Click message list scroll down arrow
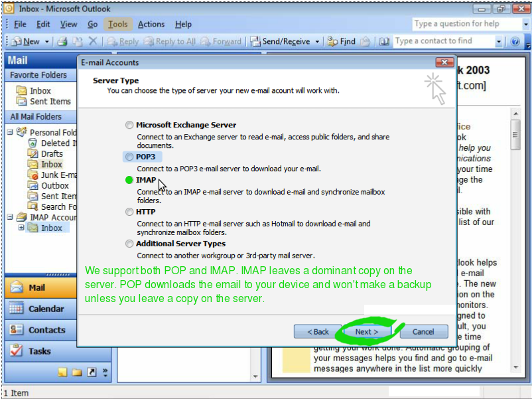Screen dimensions: 532x399 [x=255, y=376]
